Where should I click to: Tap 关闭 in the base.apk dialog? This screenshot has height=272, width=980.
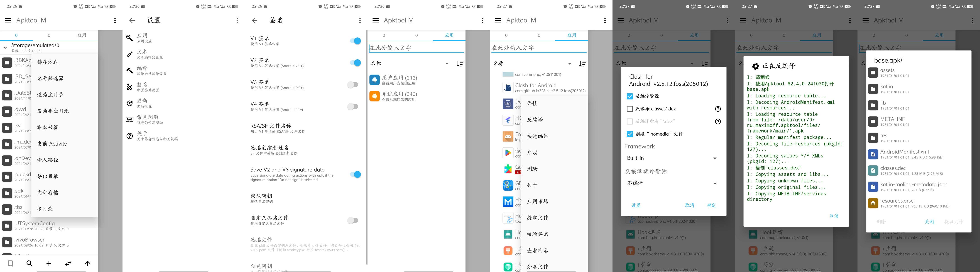click(929, 222)
